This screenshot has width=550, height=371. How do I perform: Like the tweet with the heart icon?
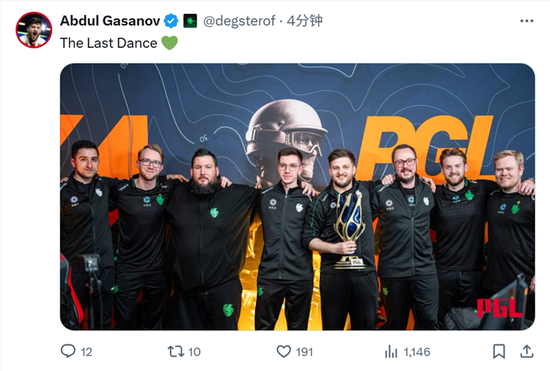point(284,351)
